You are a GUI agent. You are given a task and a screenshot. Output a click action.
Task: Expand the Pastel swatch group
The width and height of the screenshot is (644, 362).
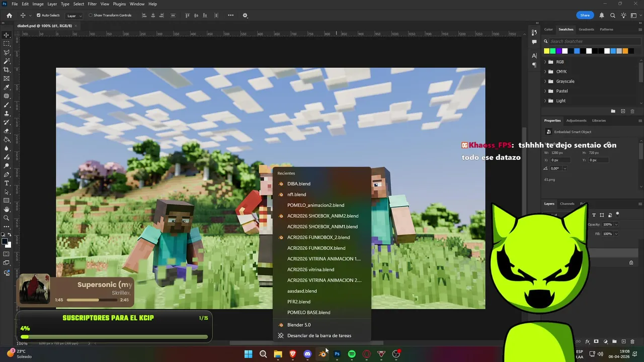point(545,91)
